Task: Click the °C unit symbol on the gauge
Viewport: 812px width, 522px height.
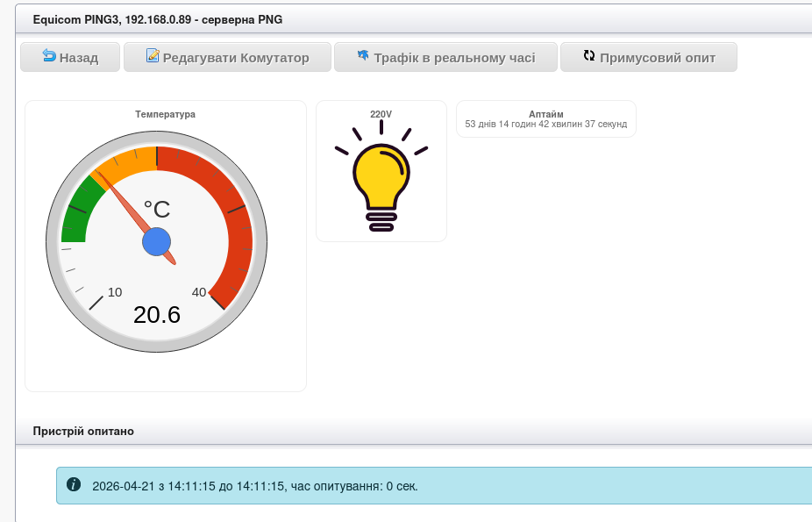Action: click(x=157, y=209)
